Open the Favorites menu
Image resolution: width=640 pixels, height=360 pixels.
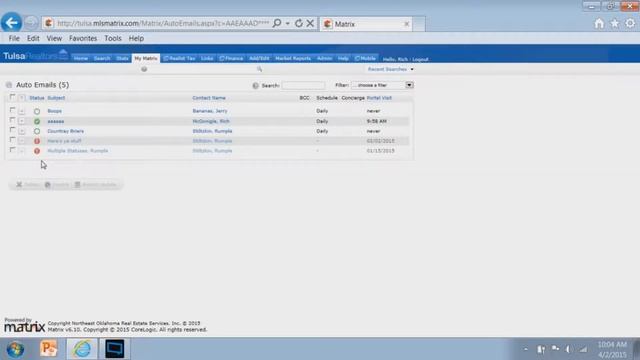(x=83, y=38)
